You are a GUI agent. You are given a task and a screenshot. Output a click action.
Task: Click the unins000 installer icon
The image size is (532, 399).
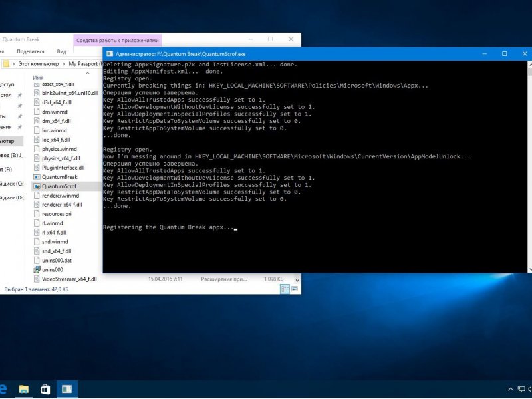click(x=37, y=270)
